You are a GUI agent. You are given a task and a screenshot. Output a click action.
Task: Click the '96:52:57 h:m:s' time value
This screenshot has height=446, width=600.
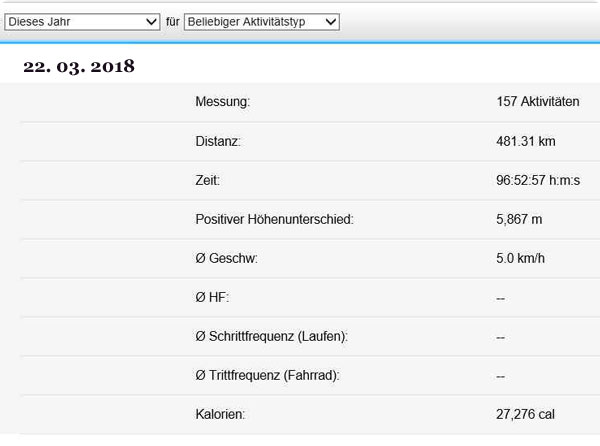[538, 180]
